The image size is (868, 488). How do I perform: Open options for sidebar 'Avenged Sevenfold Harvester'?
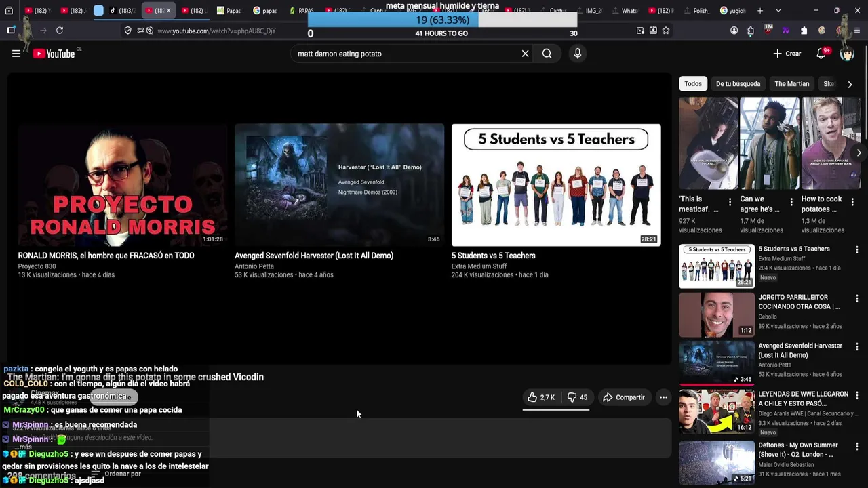[857, 347]
